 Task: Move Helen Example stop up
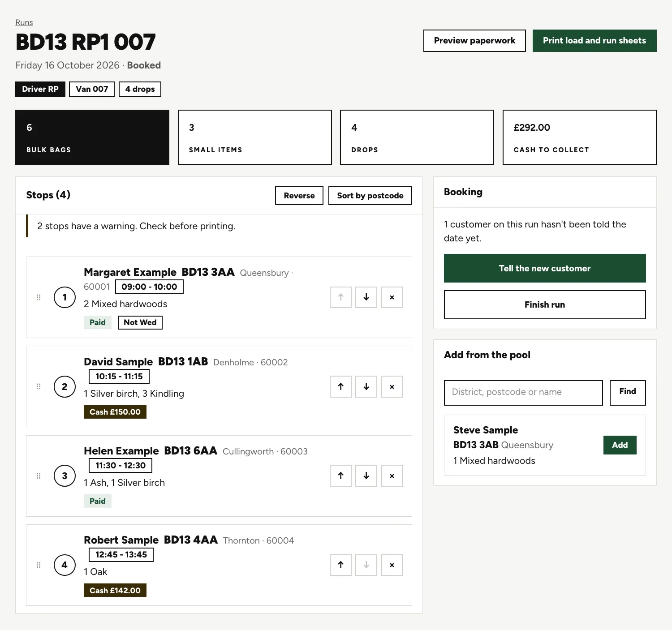coord(340,476)
